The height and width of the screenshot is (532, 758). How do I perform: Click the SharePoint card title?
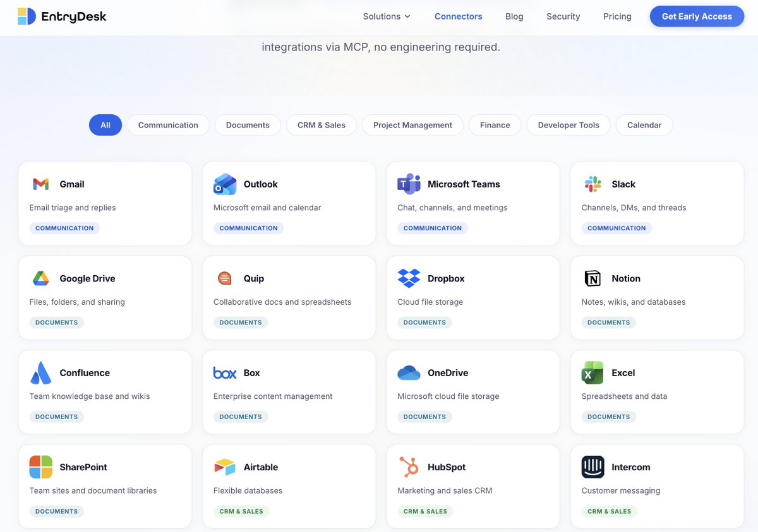click(x=83, y=467)
